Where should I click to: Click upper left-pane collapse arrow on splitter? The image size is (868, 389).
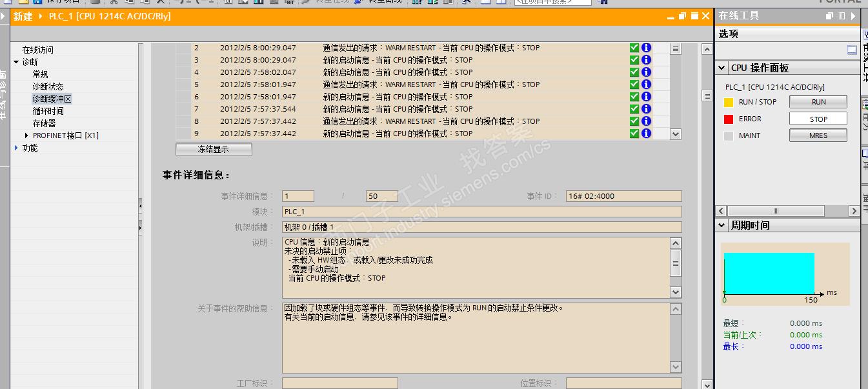(x=141, y=206)
